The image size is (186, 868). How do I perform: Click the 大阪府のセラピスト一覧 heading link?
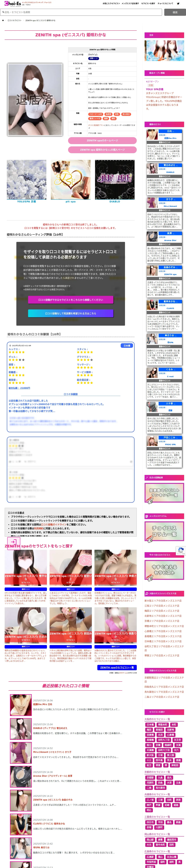(x=157, y=719)
